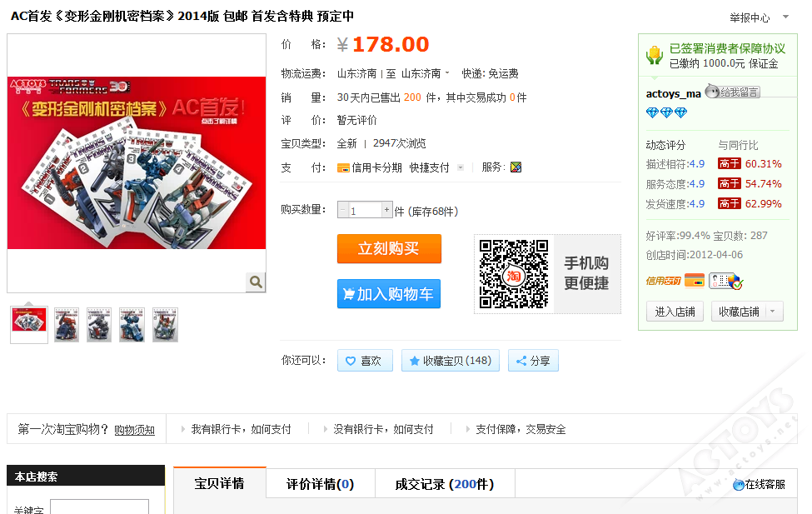This screenshot has height=514, width=812.
Task: Click the 信用卡分期 payment text
Action: [x=377, y=167]
